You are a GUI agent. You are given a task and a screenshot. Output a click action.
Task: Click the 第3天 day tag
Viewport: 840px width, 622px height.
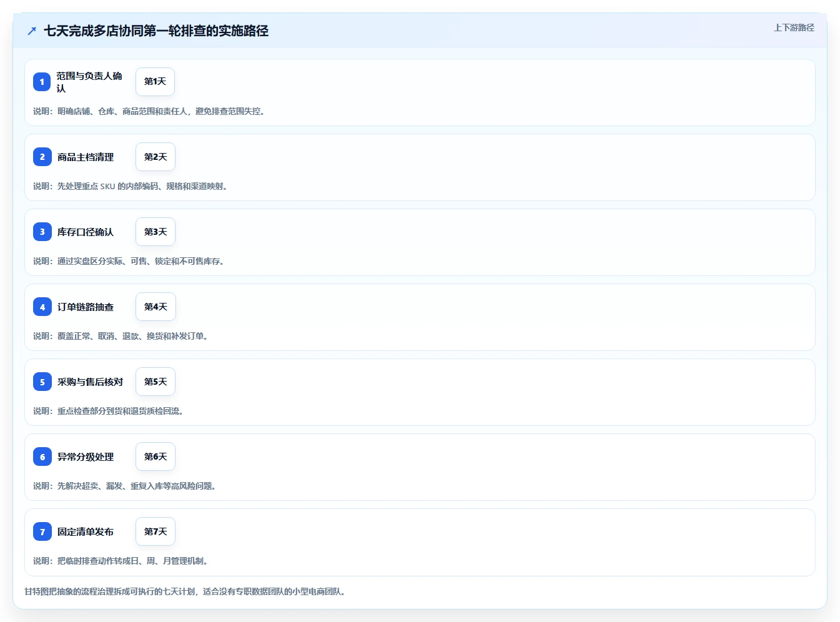click(x=156, y=232)
